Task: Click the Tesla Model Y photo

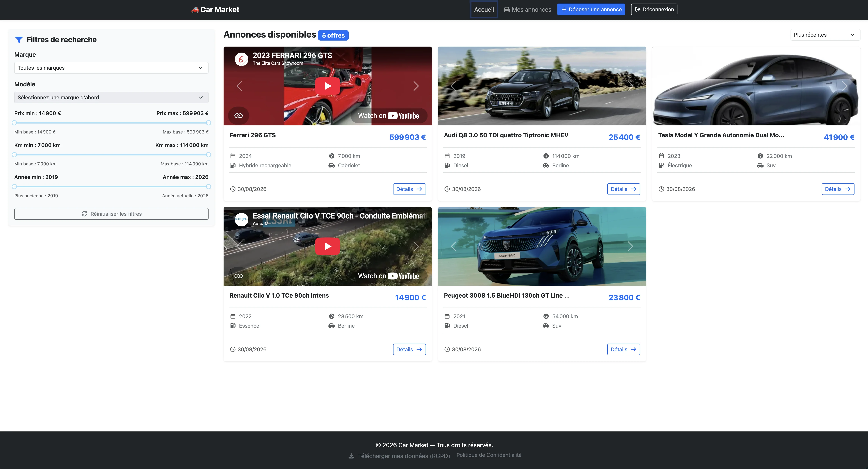Action: [756, 86]
